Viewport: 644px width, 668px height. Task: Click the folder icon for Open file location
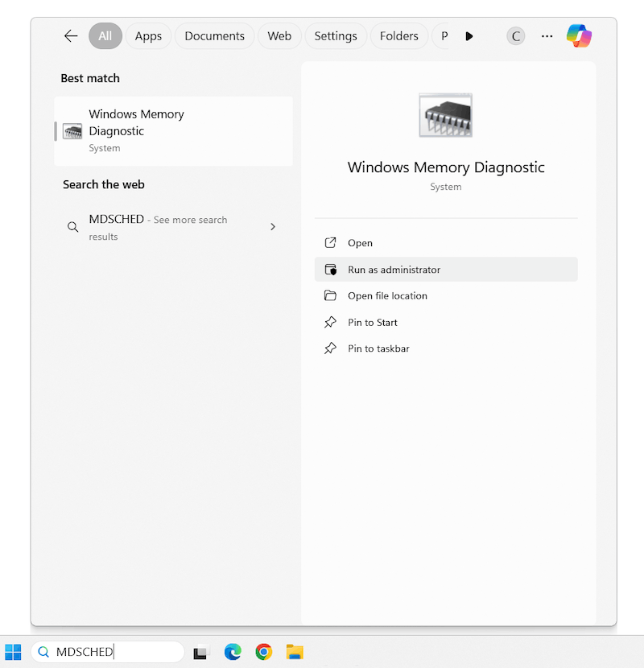coord(330,295)
